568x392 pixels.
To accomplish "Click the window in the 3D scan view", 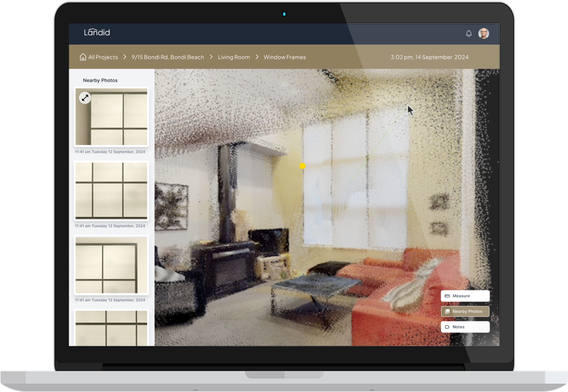I will pos(352,182).
